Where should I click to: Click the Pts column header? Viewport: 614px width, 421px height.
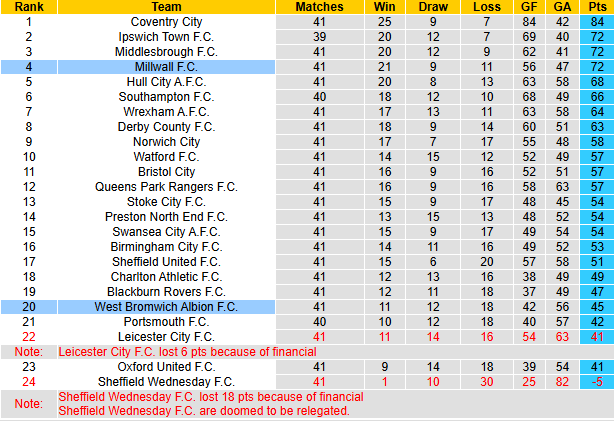(596, 6)
